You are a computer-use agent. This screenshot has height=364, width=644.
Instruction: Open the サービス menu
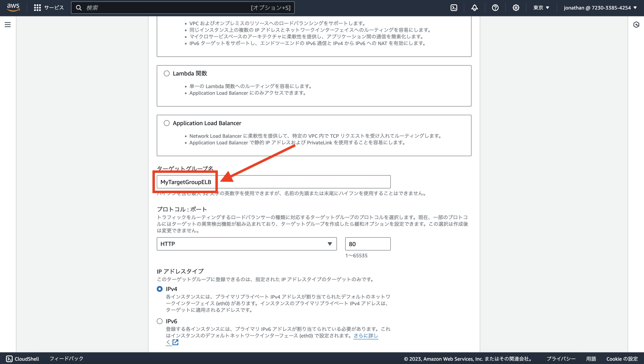[x=49, y=7]
